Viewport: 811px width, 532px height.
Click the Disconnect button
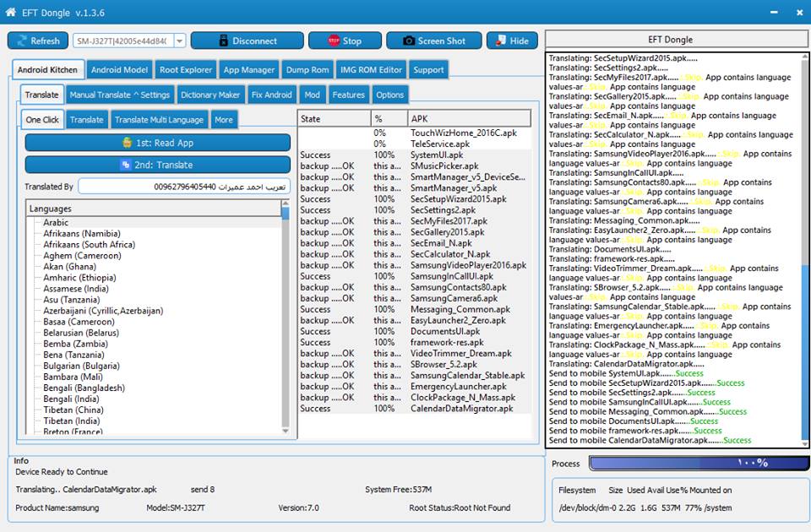click(248, 41)
